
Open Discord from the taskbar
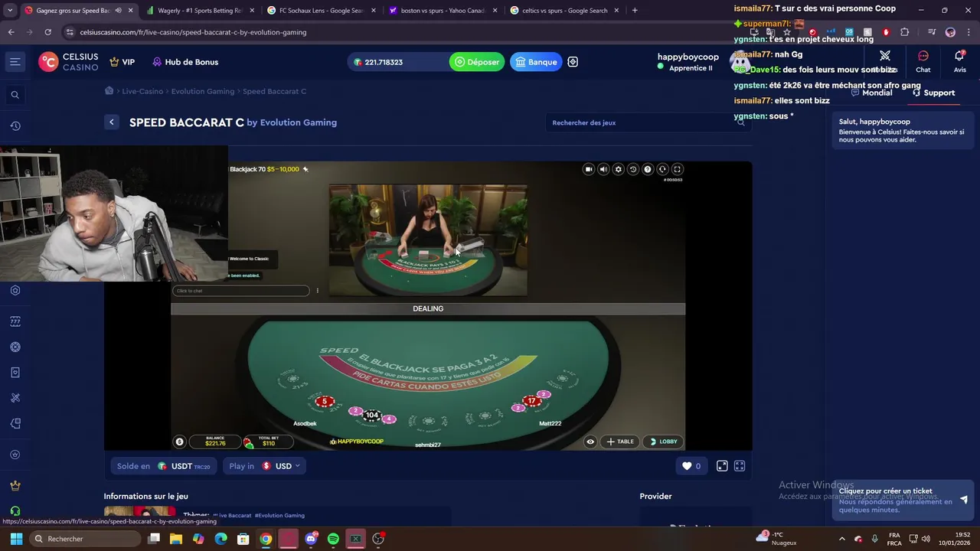311,539
